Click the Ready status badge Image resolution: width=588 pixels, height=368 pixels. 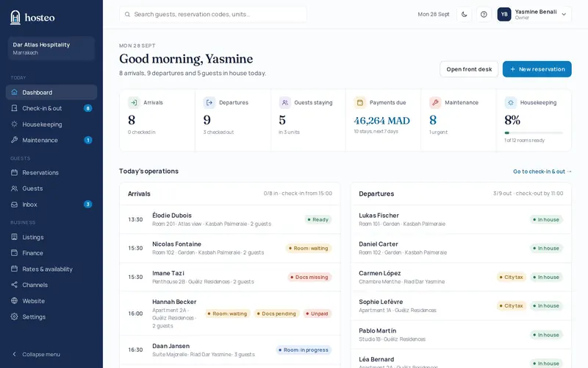tap(318, 219)
